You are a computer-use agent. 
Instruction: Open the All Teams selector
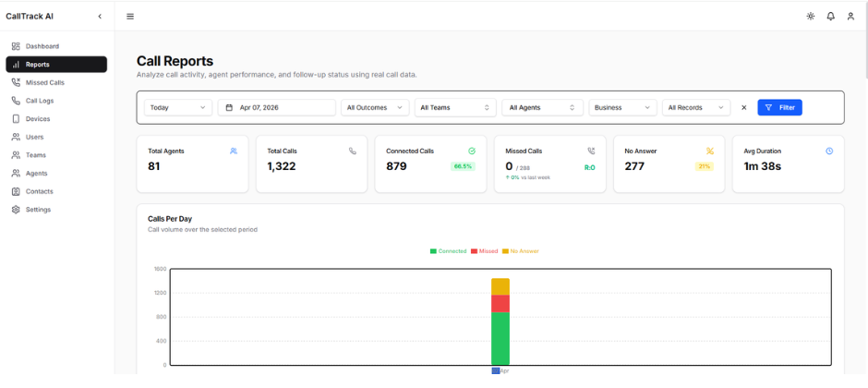click(x=455, y=107)
